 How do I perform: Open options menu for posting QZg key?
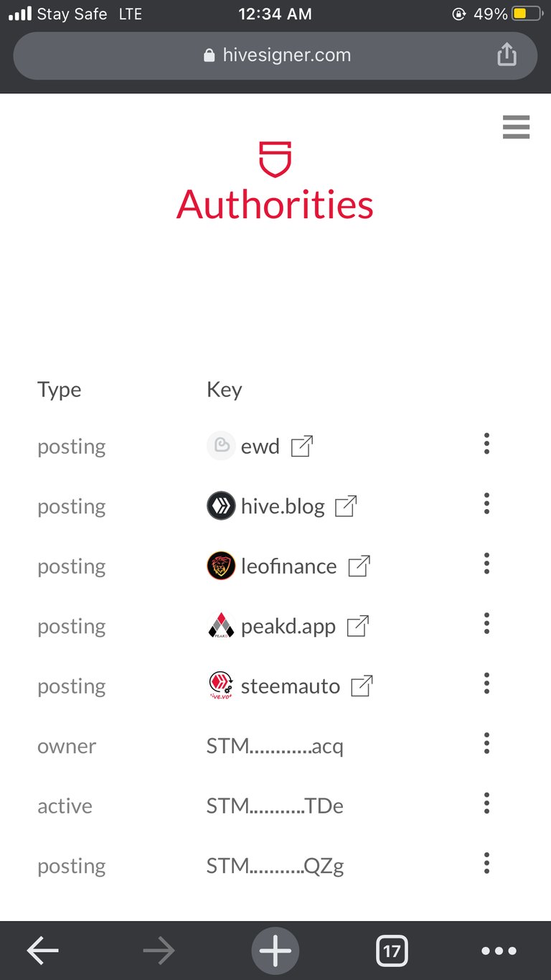click(486, 862)
